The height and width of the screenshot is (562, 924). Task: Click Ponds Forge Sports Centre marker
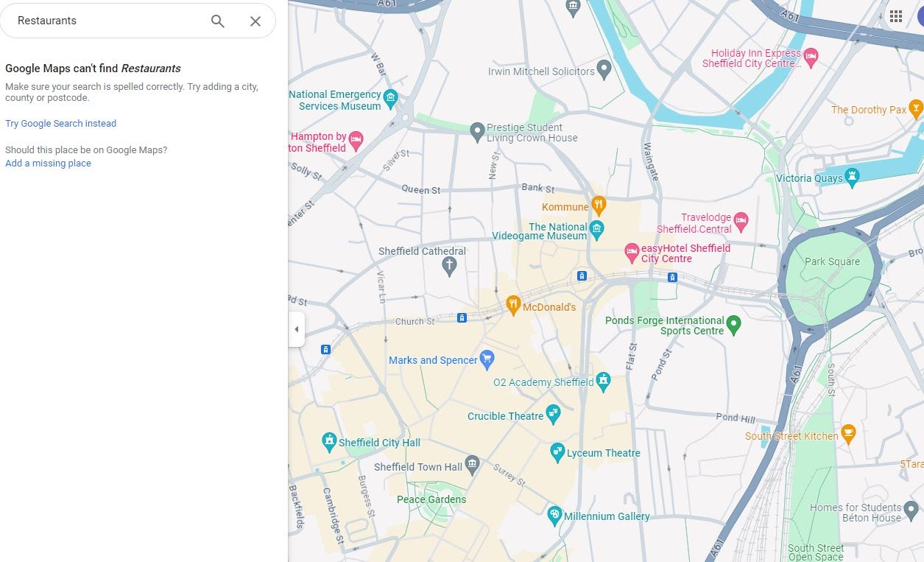[733, 323]
